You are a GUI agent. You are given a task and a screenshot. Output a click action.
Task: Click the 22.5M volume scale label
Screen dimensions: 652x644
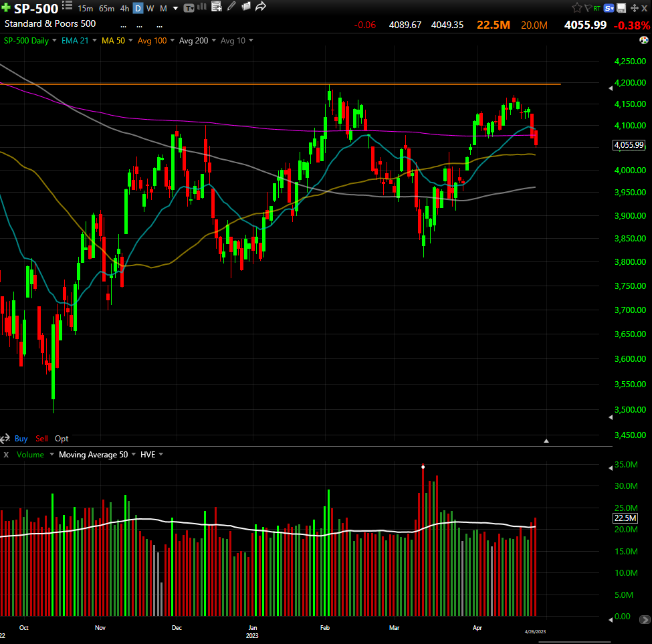625,518
